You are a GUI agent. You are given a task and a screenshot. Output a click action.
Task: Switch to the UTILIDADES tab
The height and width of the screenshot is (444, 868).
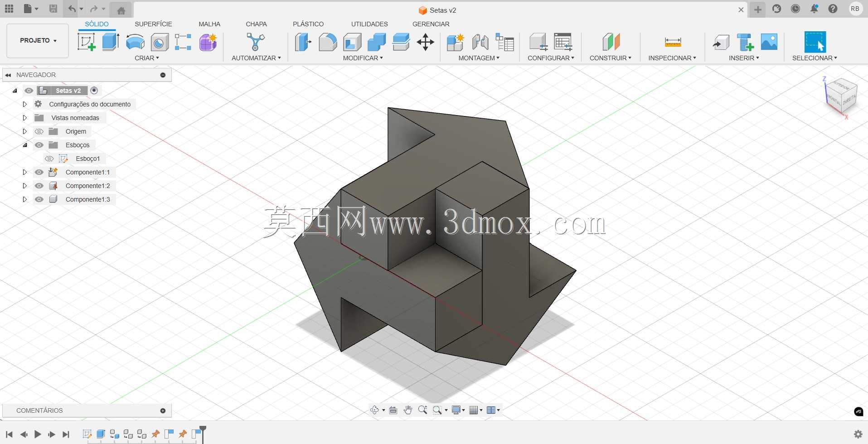coord(369,24)
